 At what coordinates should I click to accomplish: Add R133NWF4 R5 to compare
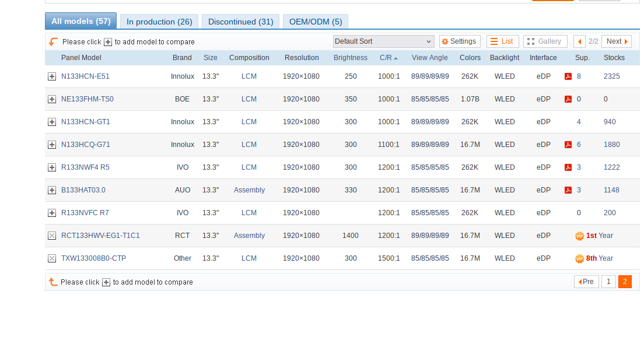tap(52, 167)
